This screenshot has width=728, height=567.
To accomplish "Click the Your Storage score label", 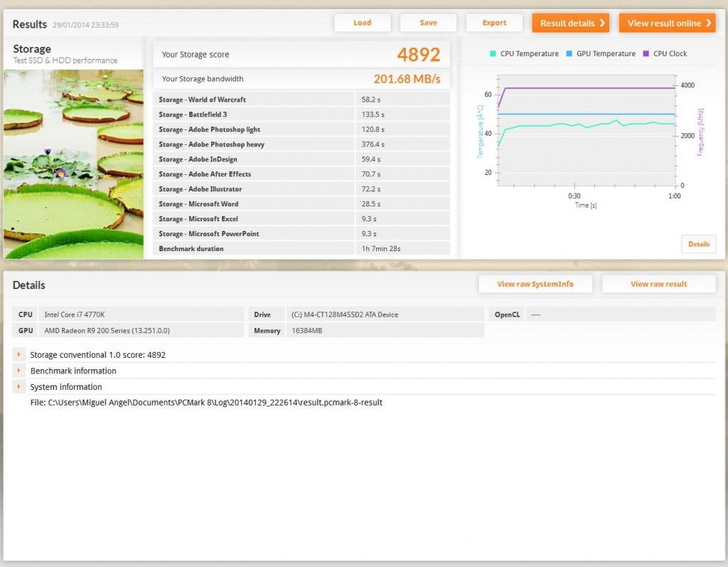I will [196, 54].
